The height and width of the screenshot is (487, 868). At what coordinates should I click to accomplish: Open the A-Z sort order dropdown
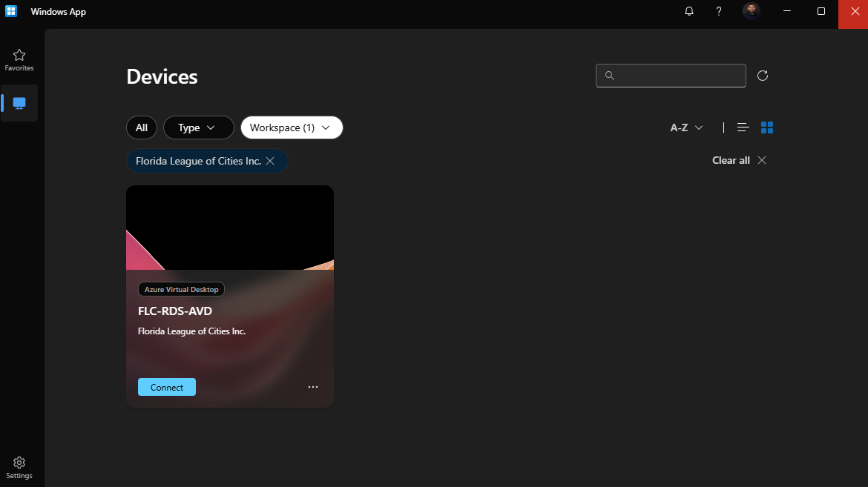click(x=686, y=127)
